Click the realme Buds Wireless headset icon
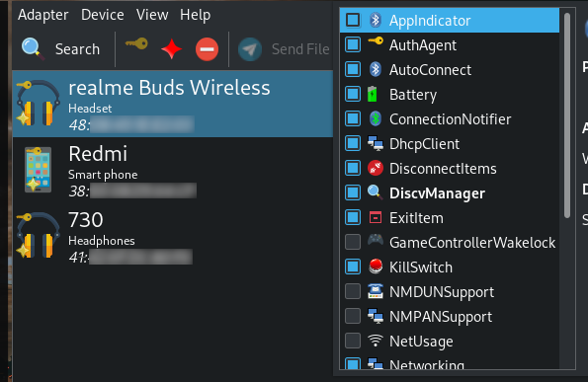The width and height of the screenshot is (588, 382). [x=38, y=104]
